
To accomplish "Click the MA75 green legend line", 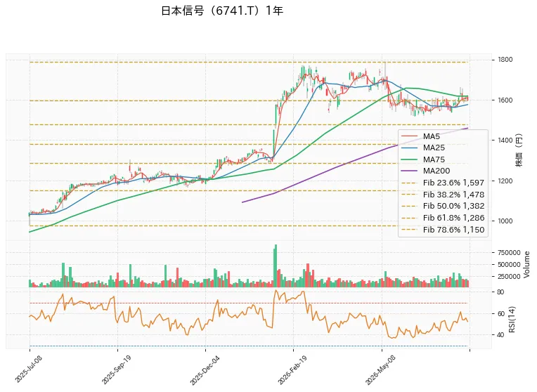I will coord(409,159).
